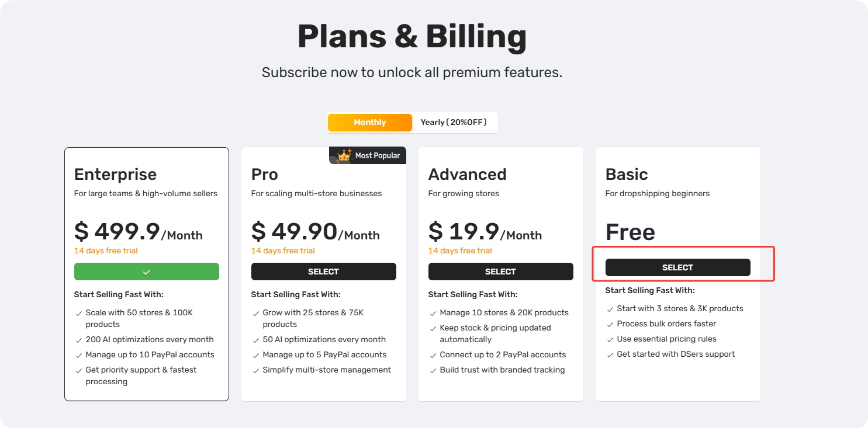Click checkmark beside 'Build trust with branded tracking'
Image resolution: width=868 pixels, height=428 pixels.
click(433, 371)
